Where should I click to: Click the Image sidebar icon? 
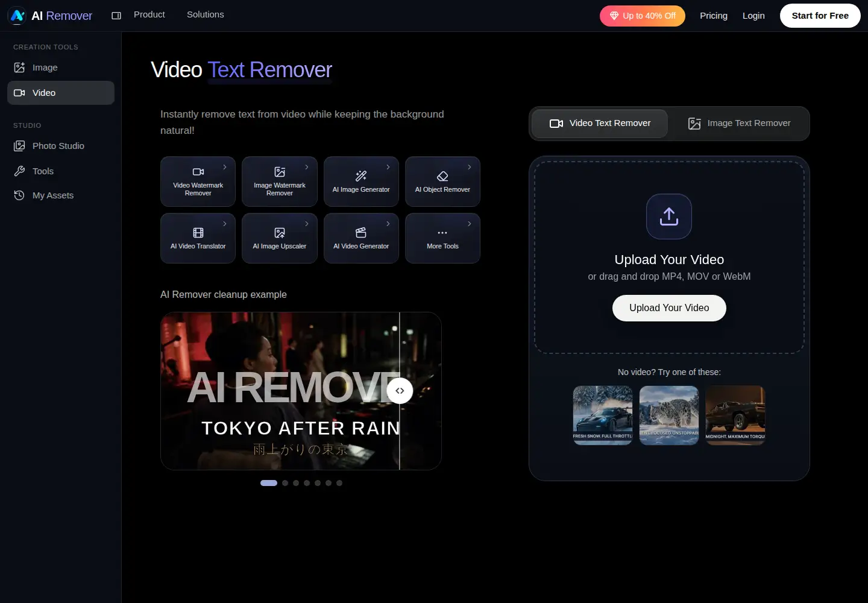(x=19, y=68)
